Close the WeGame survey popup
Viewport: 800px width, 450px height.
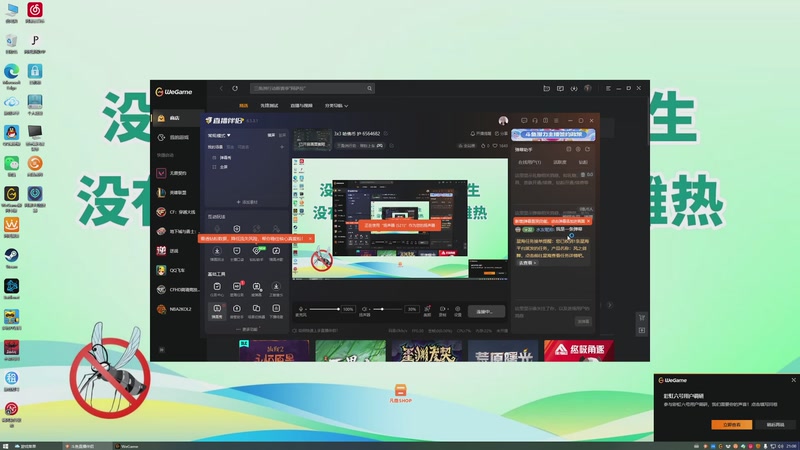click(x=793, y=380)
